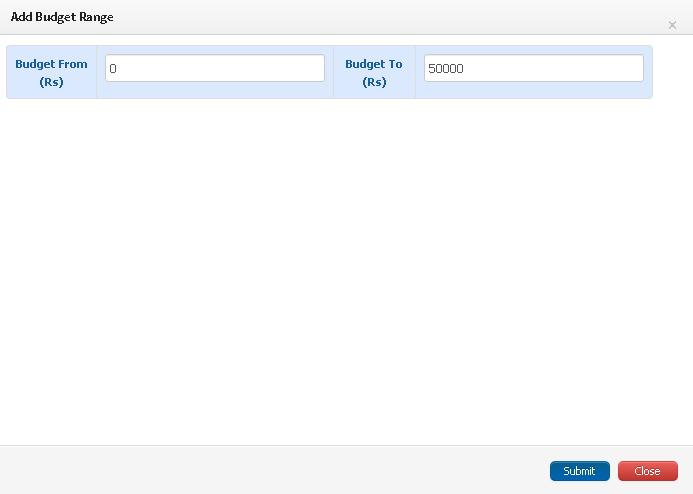The image size is (693, 494).
Task: Click the 'Add Budget Range' title
Action: pyautogui.click(x=62, y=17)
